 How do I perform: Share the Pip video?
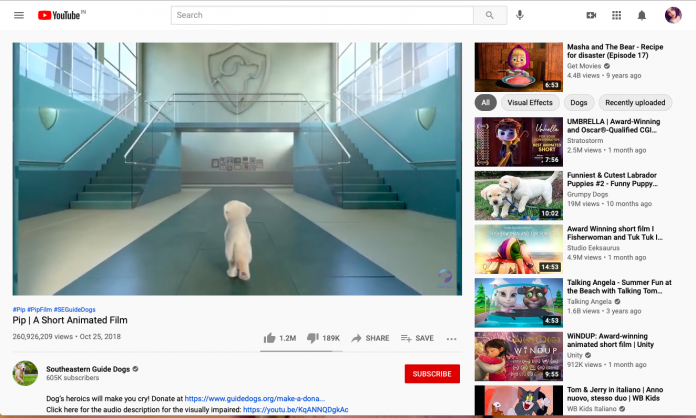click(370, 338)
